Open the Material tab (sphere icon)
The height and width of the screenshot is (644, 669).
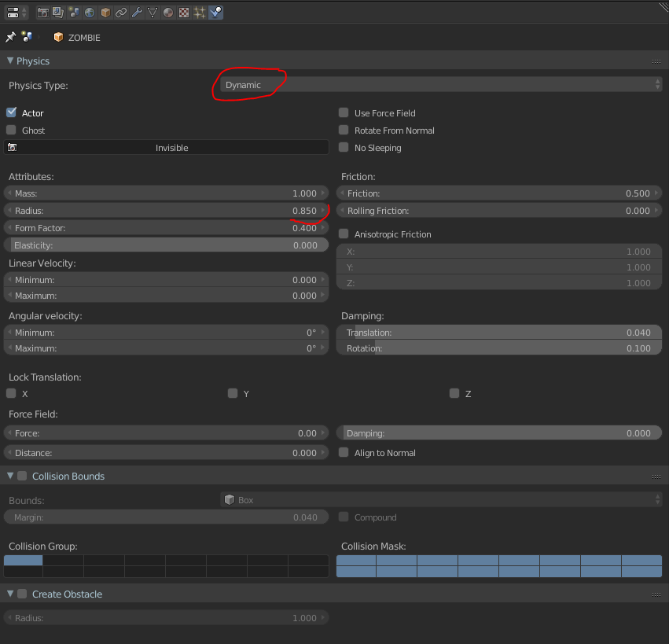point(168,13)
